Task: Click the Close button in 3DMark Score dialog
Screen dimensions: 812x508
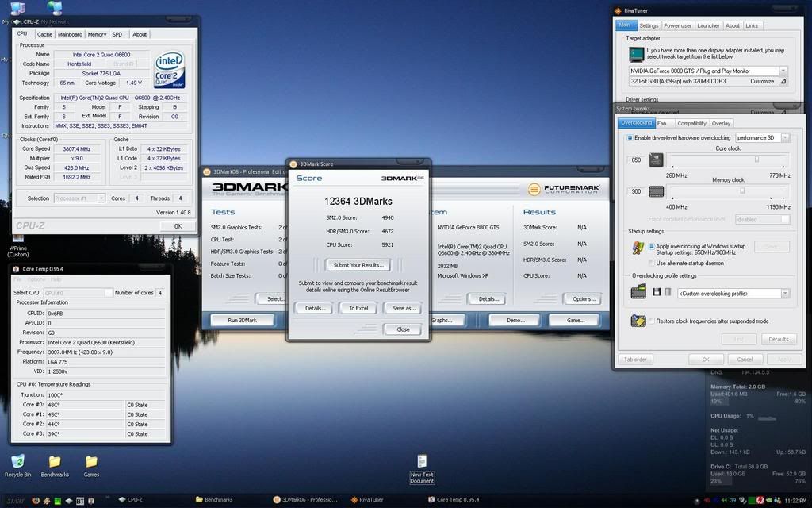Action: 403,329
